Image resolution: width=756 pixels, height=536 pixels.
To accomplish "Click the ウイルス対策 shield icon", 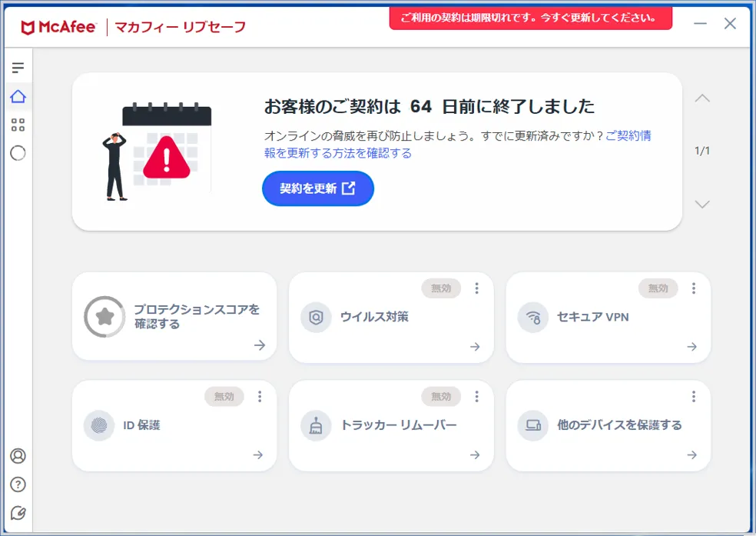I will (316, 317).
